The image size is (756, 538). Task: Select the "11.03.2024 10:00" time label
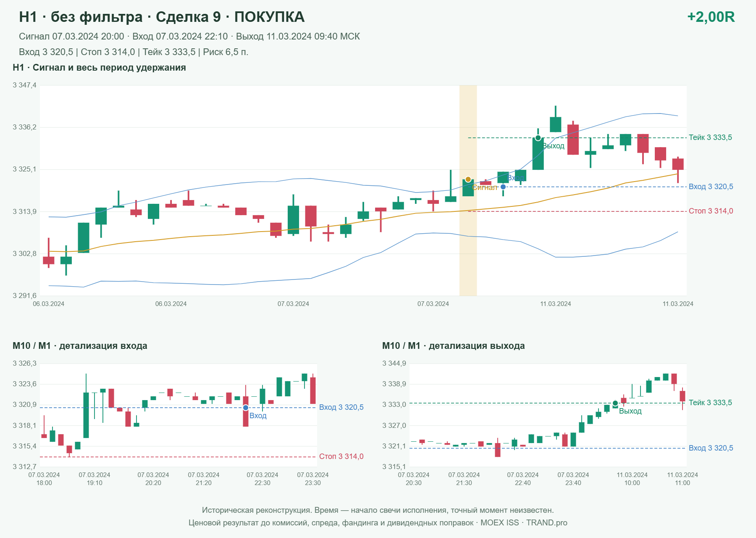632,479
